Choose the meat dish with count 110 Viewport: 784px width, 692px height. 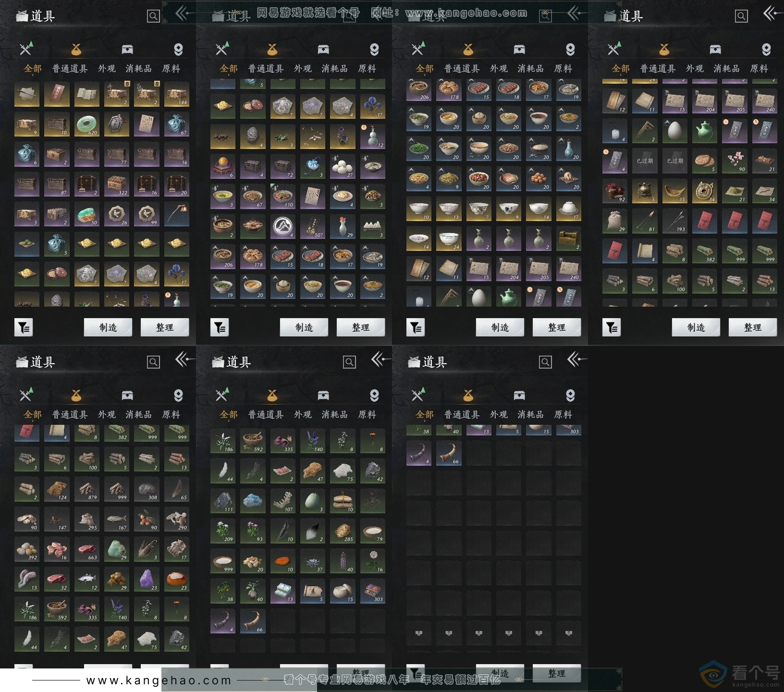[282, 197]
